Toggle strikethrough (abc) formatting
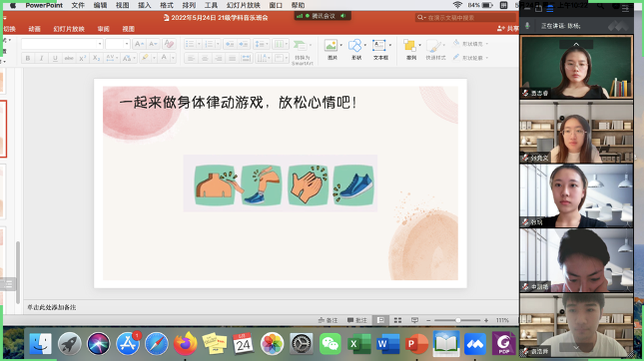The height and width of the screenshot is (361, 644). point(69,58)
